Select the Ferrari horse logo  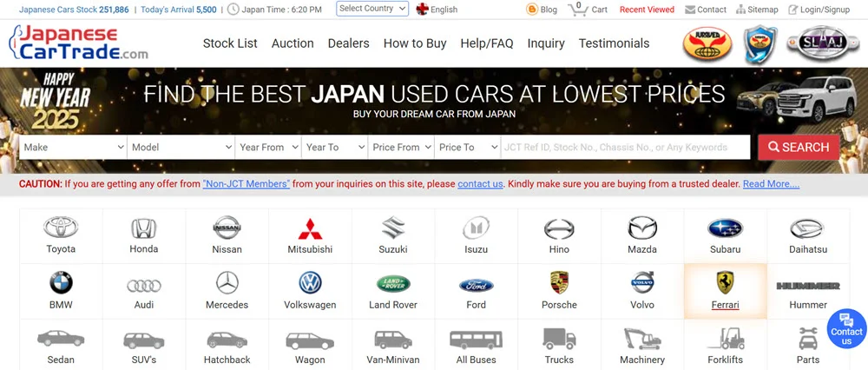(x=725, y=282)
